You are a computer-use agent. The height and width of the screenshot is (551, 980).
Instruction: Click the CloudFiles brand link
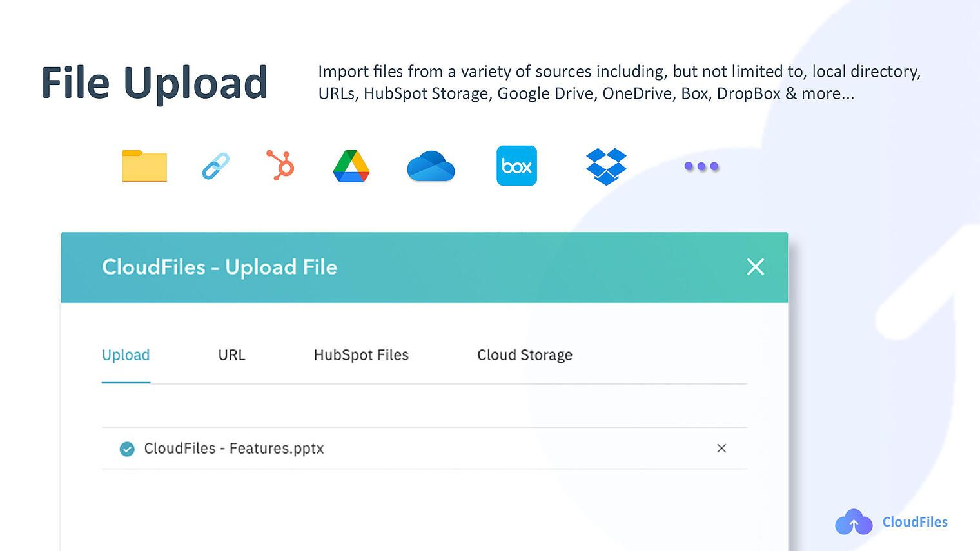915,522
